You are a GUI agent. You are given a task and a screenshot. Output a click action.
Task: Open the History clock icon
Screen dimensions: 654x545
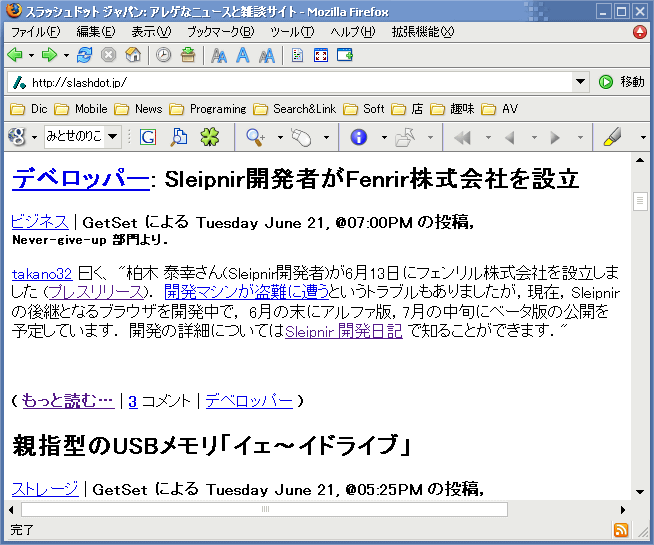tap(164, 55)
